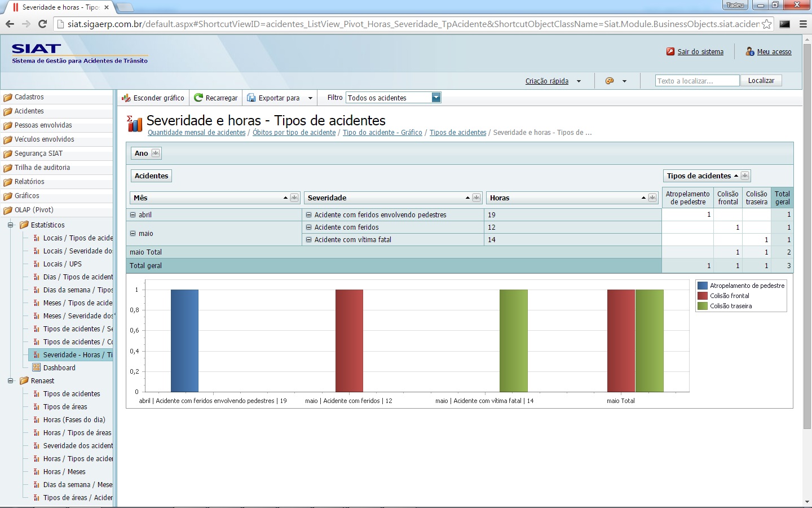Reload page with browser refresh icon
The height and width of the screenshot is (508, 812).
tap(42, 24)
